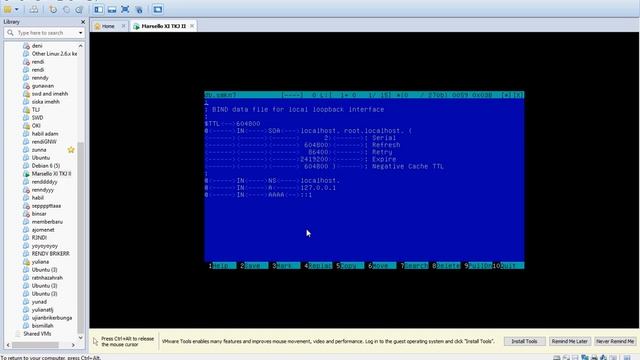Toggle the console view icon
640x360 pixels.
(158, 9)
